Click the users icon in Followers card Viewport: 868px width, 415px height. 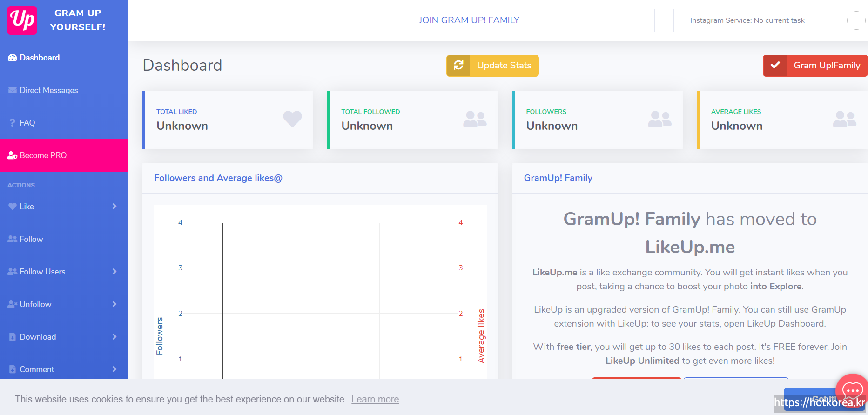tap(660, 119)
